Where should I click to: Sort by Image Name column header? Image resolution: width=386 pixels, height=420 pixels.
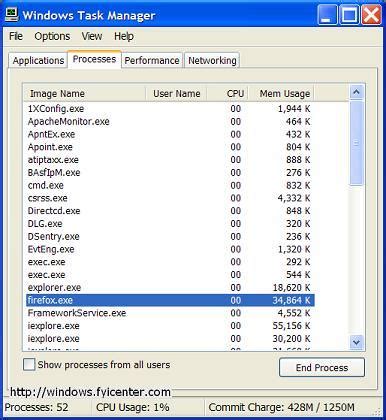(85, 93)
